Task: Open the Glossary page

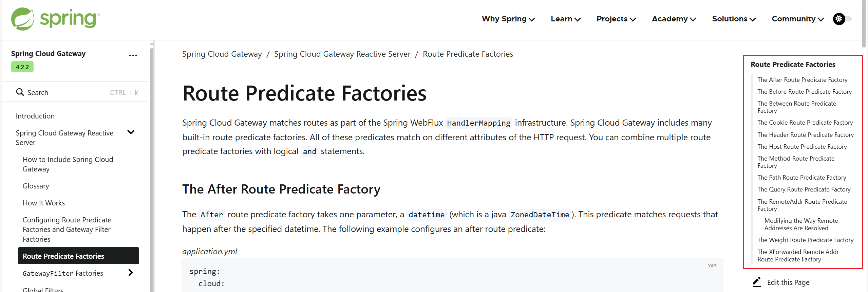Action: click(x=36, y=186)
